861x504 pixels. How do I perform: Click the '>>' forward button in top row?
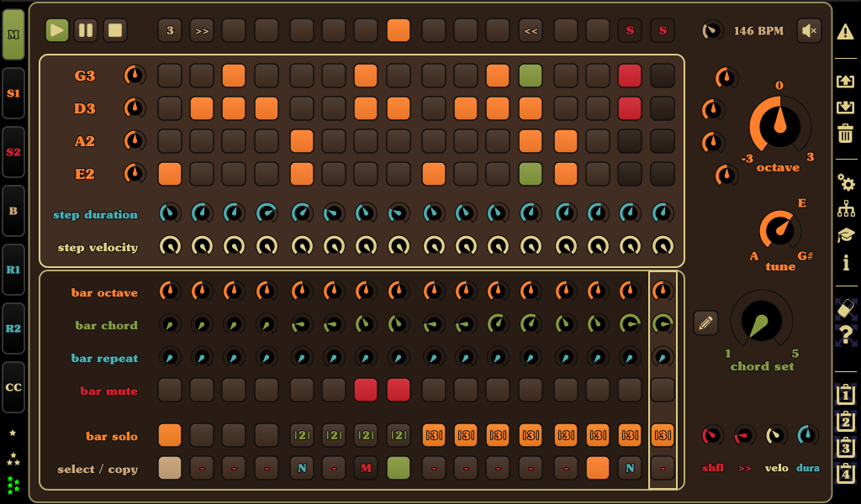pos(202,31)
